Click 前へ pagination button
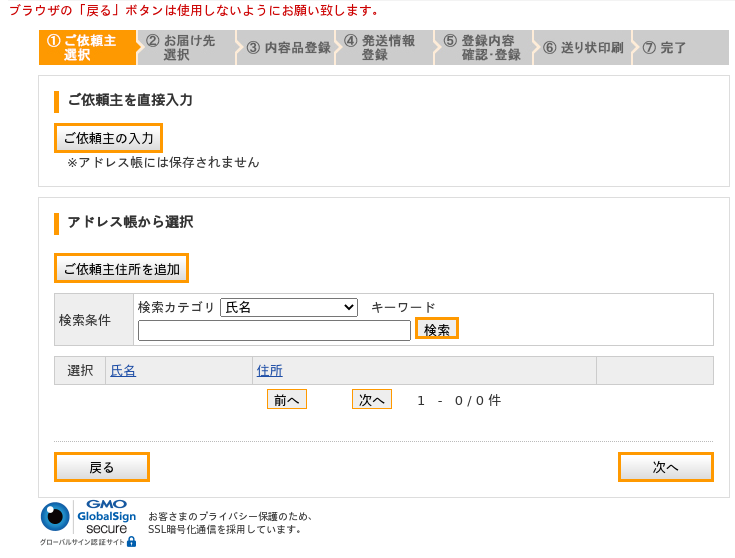 click(286, 400)
